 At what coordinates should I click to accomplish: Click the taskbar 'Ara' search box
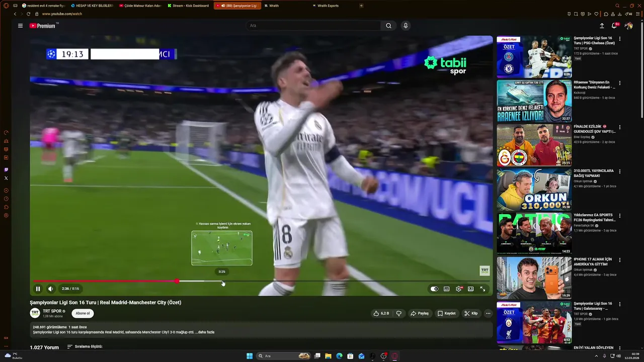[x=284, y=356]
